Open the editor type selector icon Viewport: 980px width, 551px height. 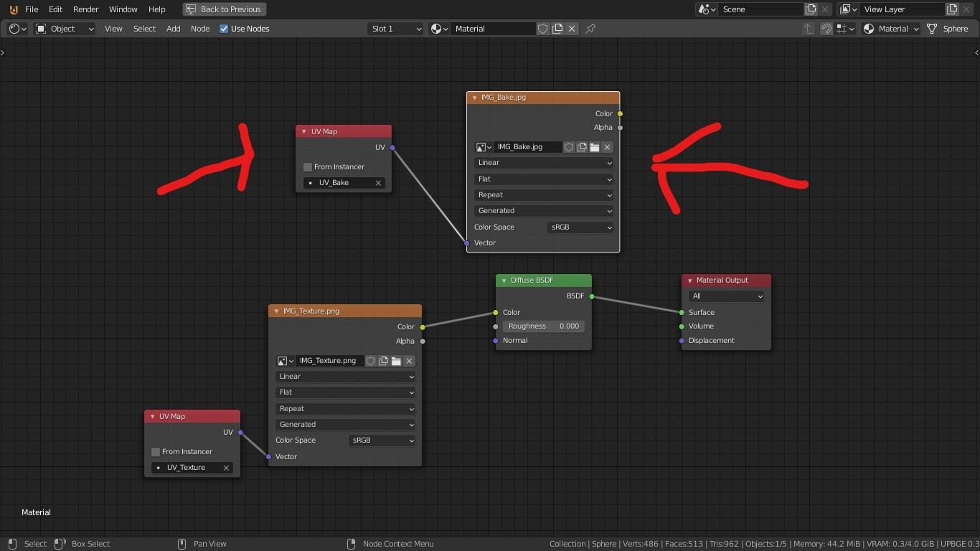point(17,29)
